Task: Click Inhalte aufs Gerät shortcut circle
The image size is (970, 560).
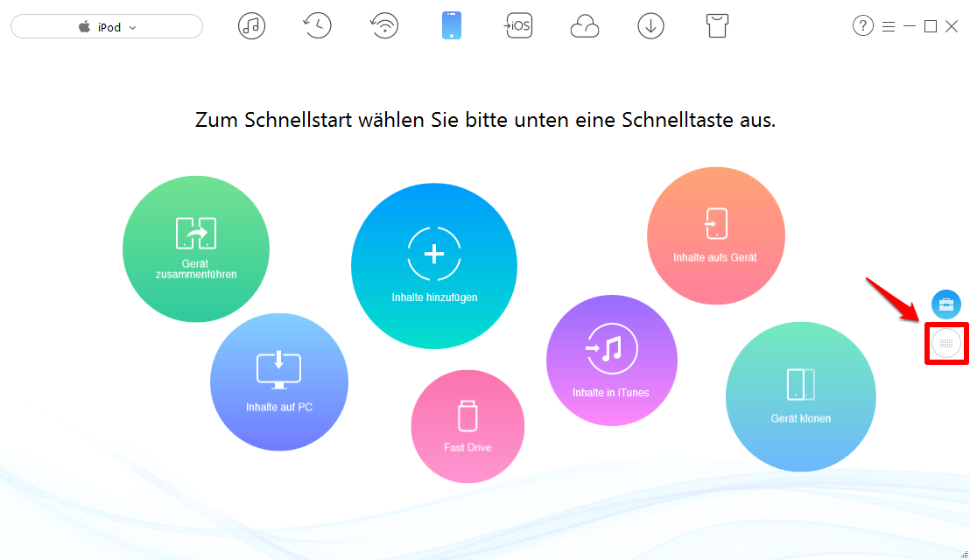Action: click(x=716, y=235)
